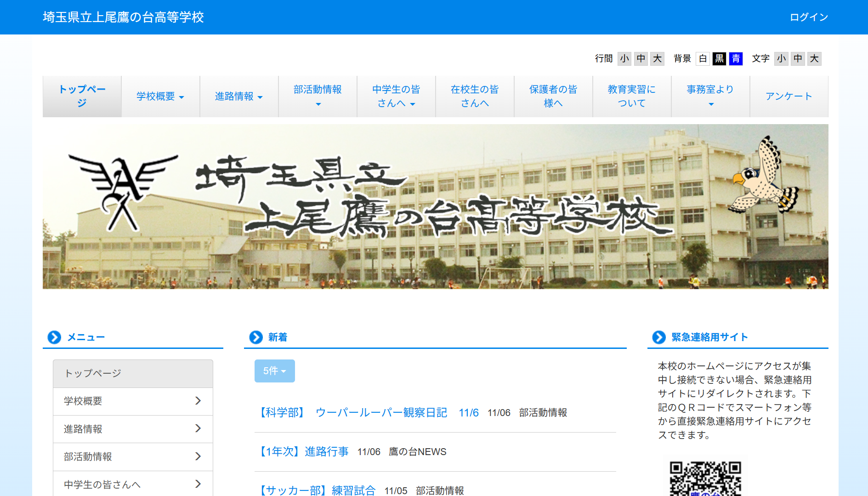Open アンケート navigation item
Viewport: 868px width, 496px height.
pyautogui.click(x=789, y=97)
